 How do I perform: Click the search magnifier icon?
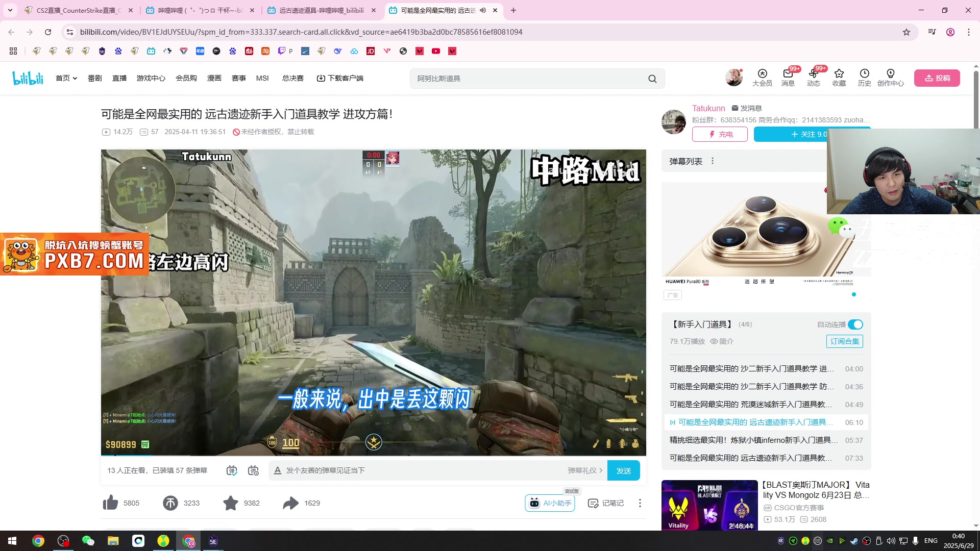(x=652, y=79)
